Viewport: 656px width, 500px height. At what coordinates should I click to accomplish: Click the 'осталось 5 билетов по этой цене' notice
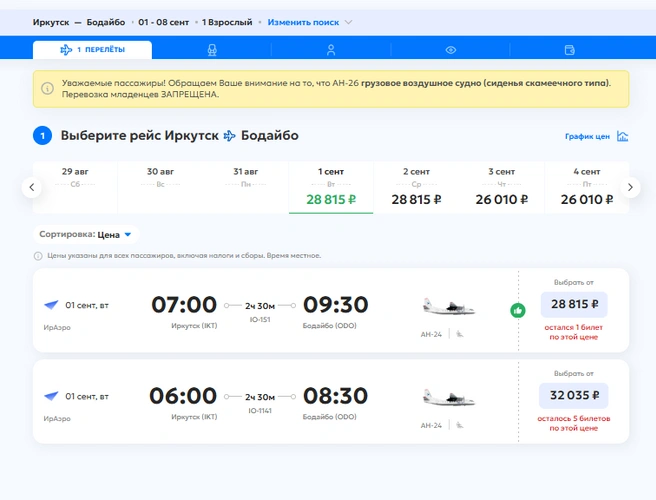(574, 423)
